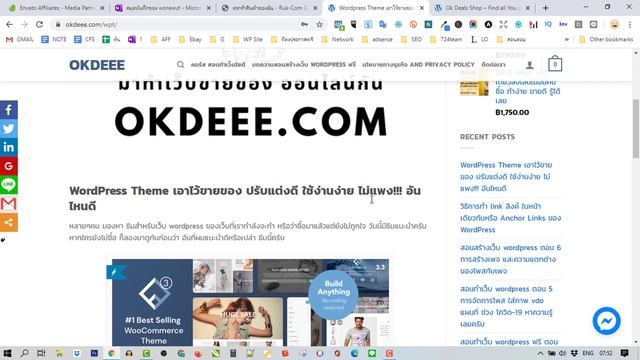Open Chrome three-dot menu
The height and width of the screenshot is (360, 640).
pos(630,24)
